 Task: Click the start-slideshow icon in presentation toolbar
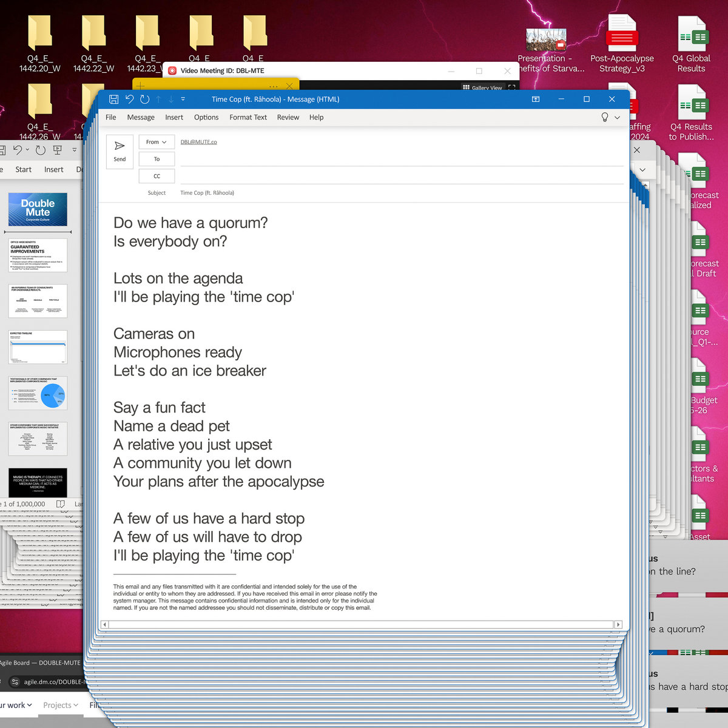(x=58, y=150)
